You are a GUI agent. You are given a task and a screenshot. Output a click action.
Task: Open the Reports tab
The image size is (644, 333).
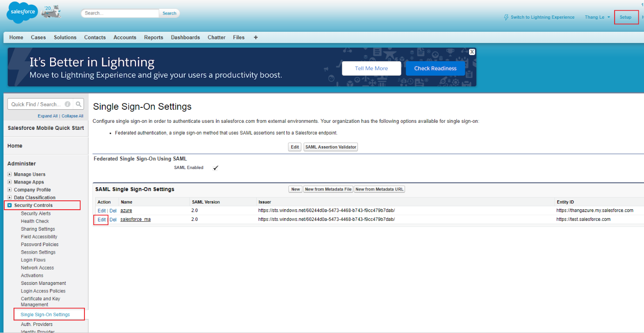154,37
